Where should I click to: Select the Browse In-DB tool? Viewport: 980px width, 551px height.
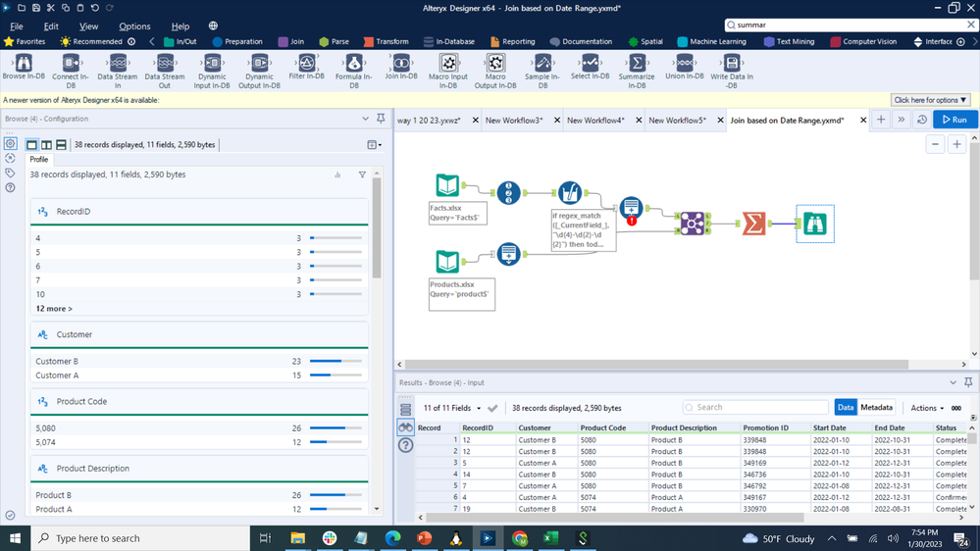pos(24,67)
